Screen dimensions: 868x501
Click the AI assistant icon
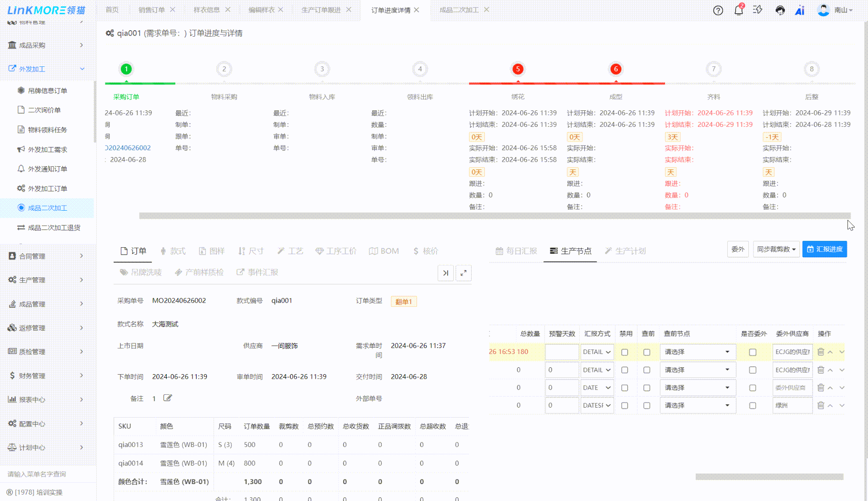(800, 10)
